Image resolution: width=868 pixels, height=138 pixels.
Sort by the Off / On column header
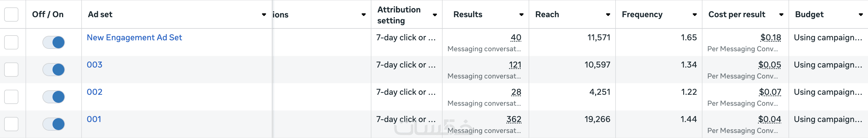(x=48, y=15)
